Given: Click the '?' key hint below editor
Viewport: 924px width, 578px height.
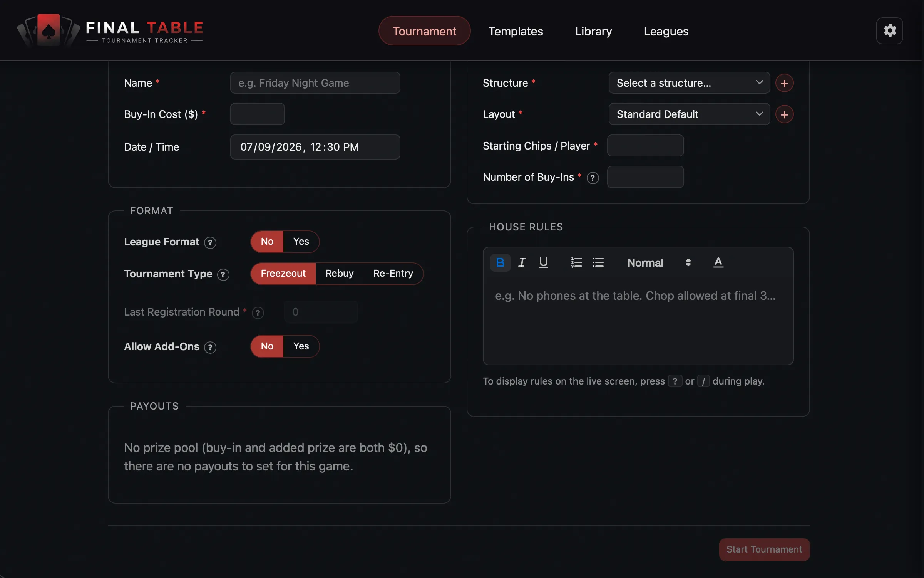Looking at the screenshot, I should [x=675, y=381].
